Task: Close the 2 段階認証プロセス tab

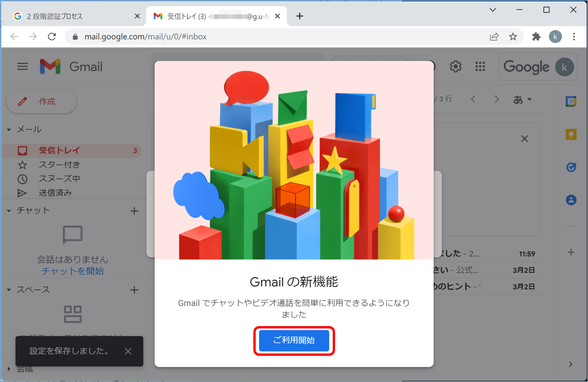Action: (137, 16)
